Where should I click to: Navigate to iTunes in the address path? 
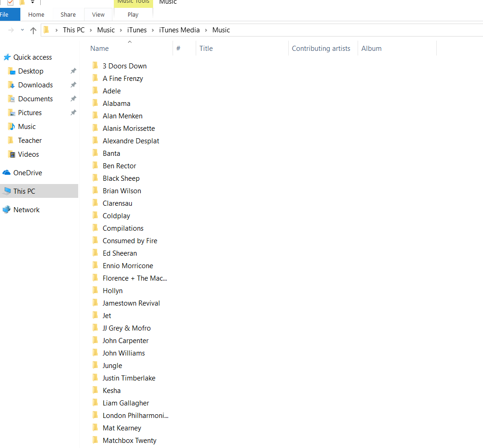pos(137,30)
